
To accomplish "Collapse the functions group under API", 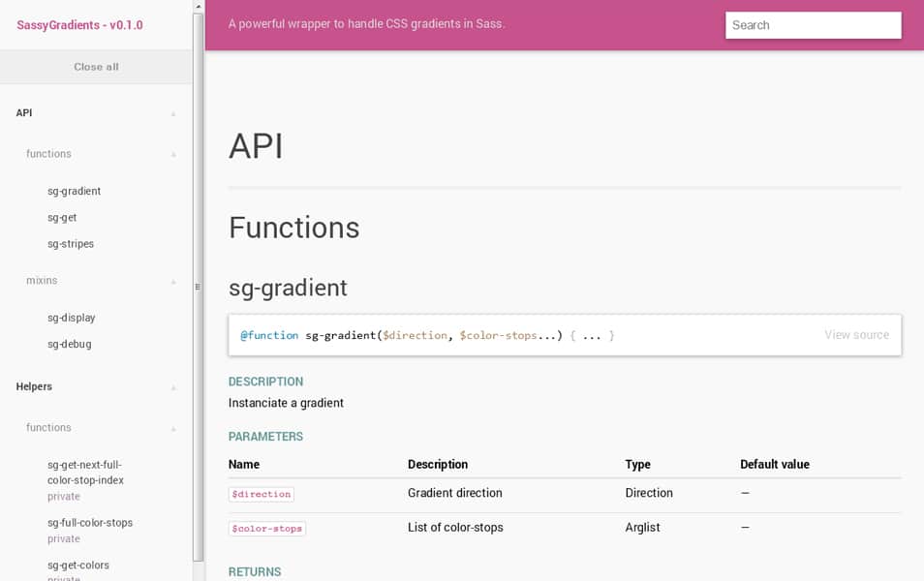I will (x=173, y=153).
